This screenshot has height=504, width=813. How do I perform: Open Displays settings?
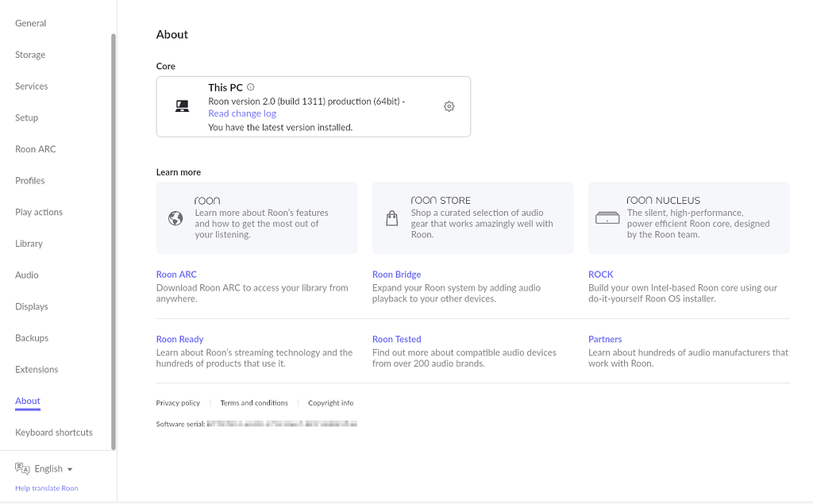click(31, 306)
